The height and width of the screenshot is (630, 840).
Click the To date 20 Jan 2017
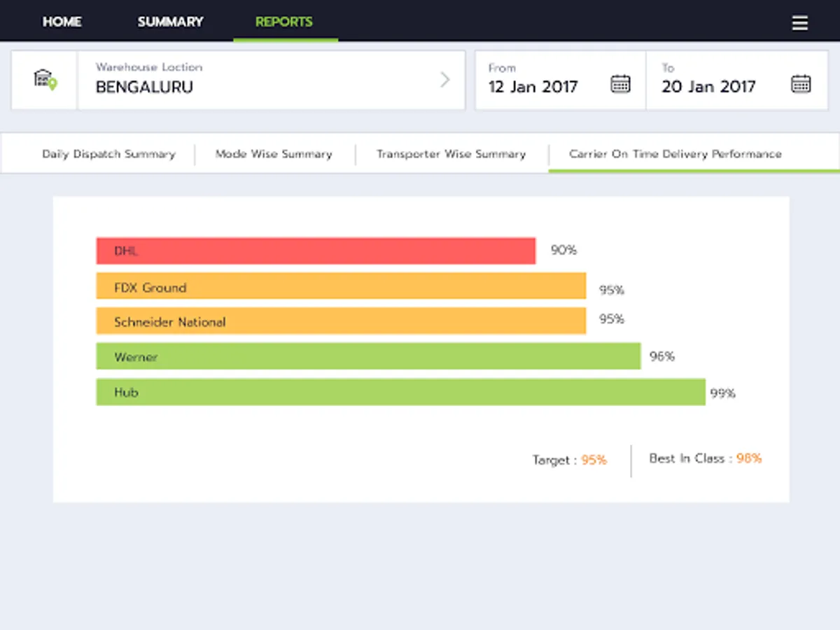[x=708, y=87]
